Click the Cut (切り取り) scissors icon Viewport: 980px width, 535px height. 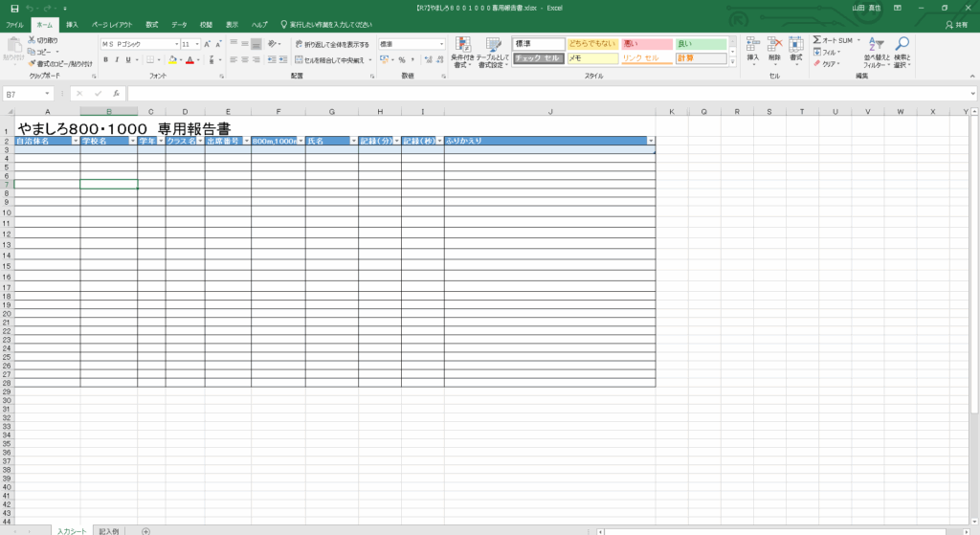click(x=32, y=41)
